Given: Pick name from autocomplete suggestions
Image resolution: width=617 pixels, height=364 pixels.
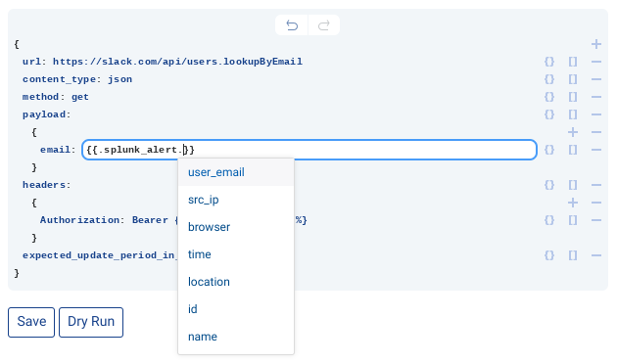Looking at the screenshot, I should (236, 337).
